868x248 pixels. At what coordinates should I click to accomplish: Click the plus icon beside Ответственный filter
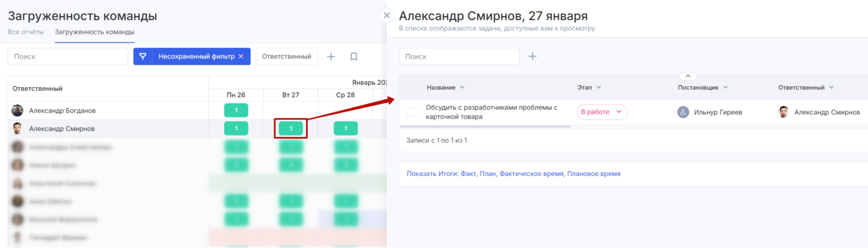(331, 56)
